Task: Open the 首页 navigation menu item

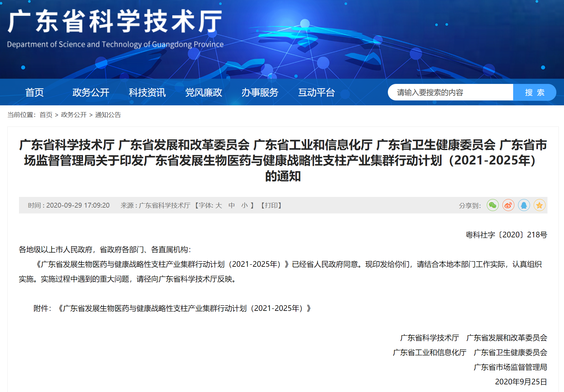Action: click(34, 92)
